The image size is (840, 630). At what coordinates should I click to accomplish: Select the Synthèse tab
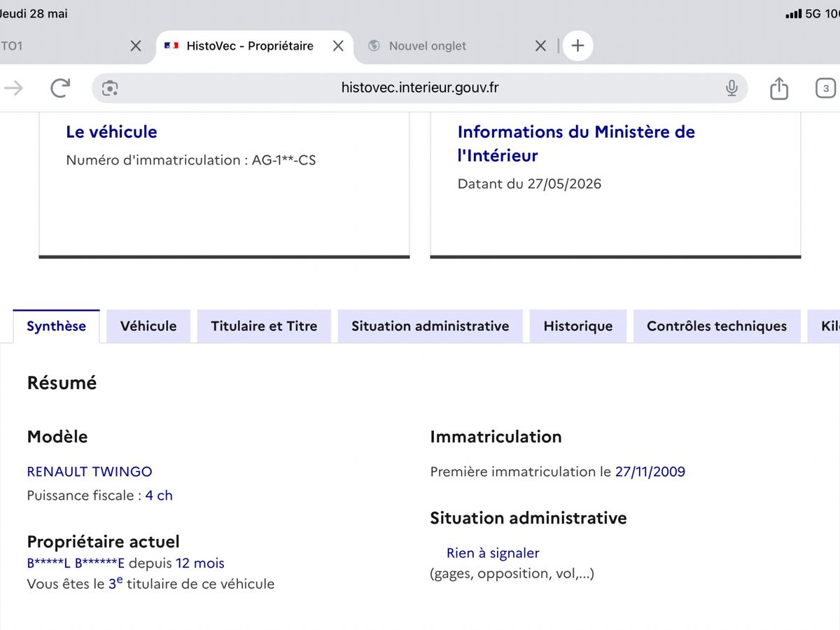[57, 326]
